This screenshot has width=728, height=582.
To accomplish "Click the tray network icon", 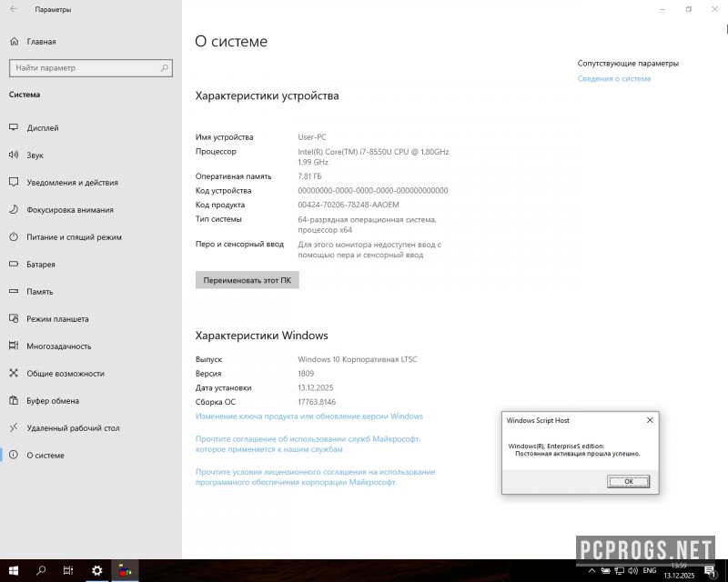I will pos(620,571).
